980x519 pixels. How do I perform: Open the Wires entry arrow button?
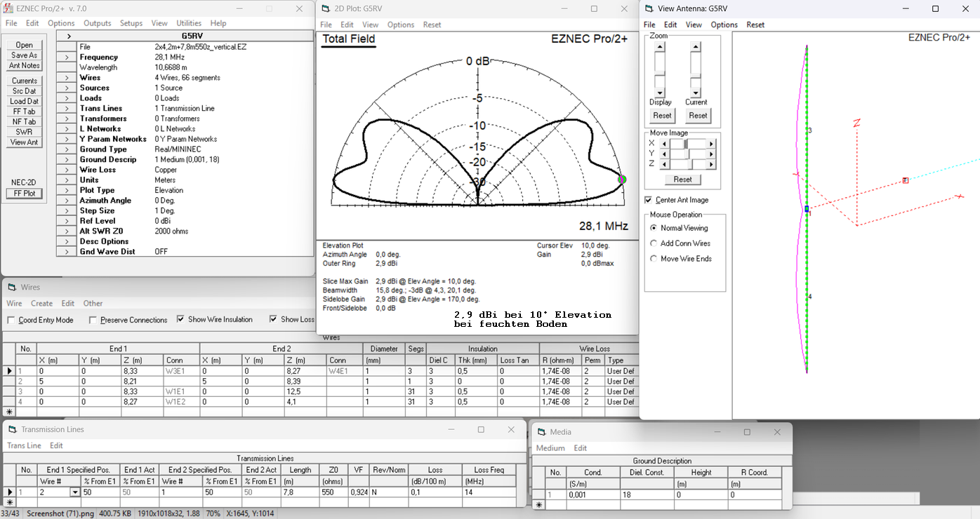(x=67, y=78)
